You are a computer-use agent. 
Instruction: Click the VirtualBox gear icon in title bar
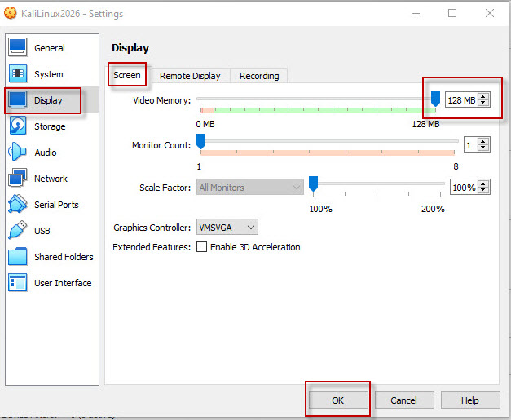coord(10,13)
